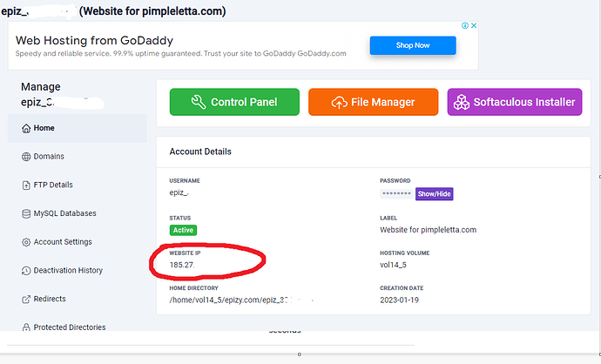Screen dimensions: 601x364
Task: Open Deactivation History in the sidebar
Action: (x=68, y=270)
